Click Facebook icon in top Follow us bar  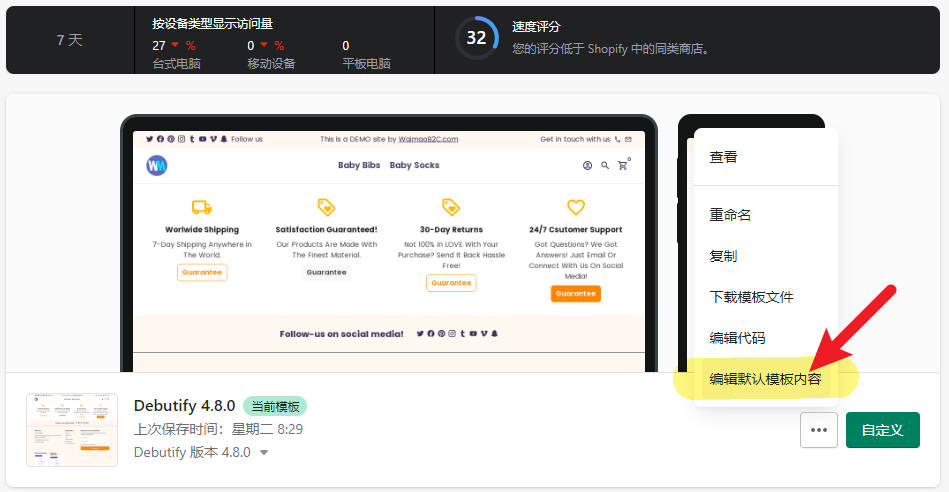[x=160, y=139]
